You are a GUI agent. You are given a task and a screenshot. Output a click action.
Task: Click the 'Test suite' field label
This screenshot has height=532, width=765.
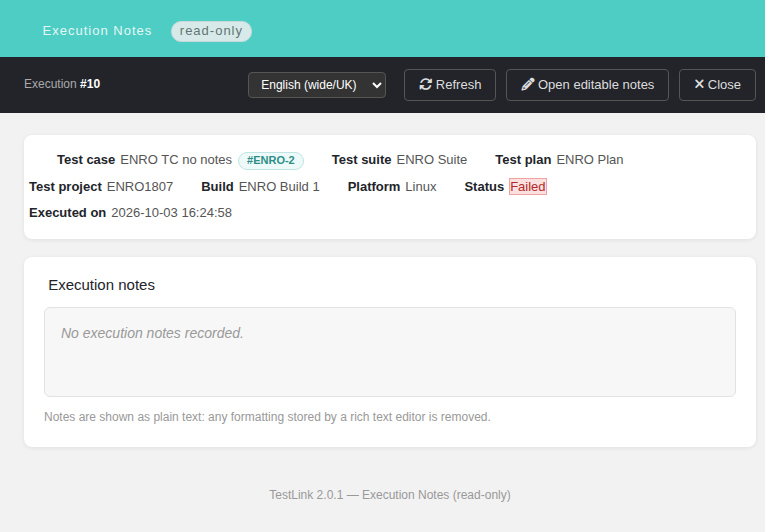pos(362,160)
